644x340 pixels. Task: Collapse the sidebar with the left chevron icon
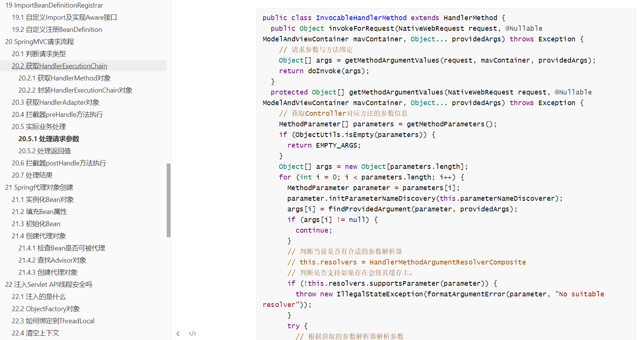coord(178,334)
